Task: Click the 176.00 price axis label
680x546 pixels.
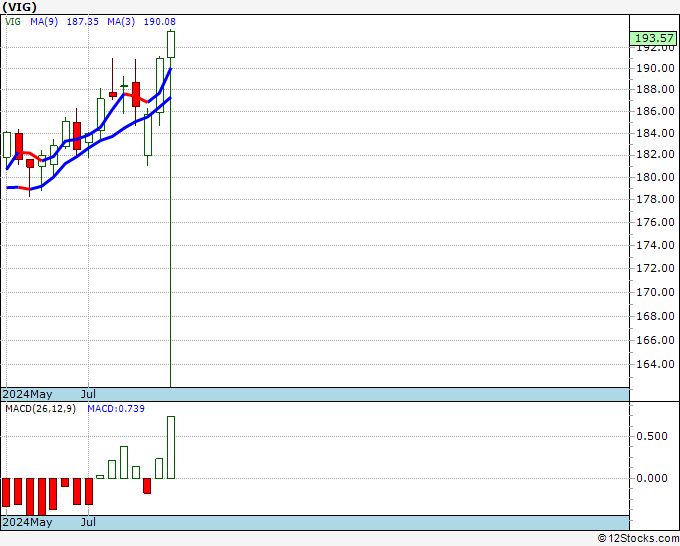Action: pyautogui.click(x=655, y=222)
